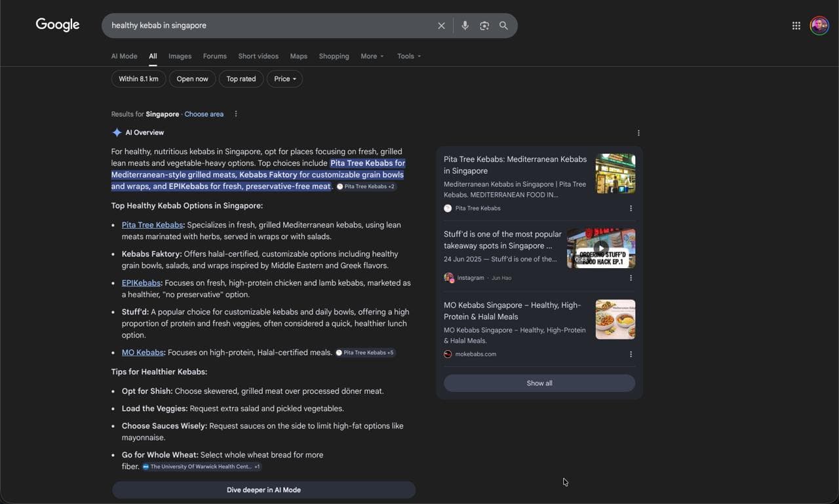Viewport: 839px width, 504px height.
Task: Toggle the Top rated filter chip
Action: pyautogui.click(x=241, y=79)
